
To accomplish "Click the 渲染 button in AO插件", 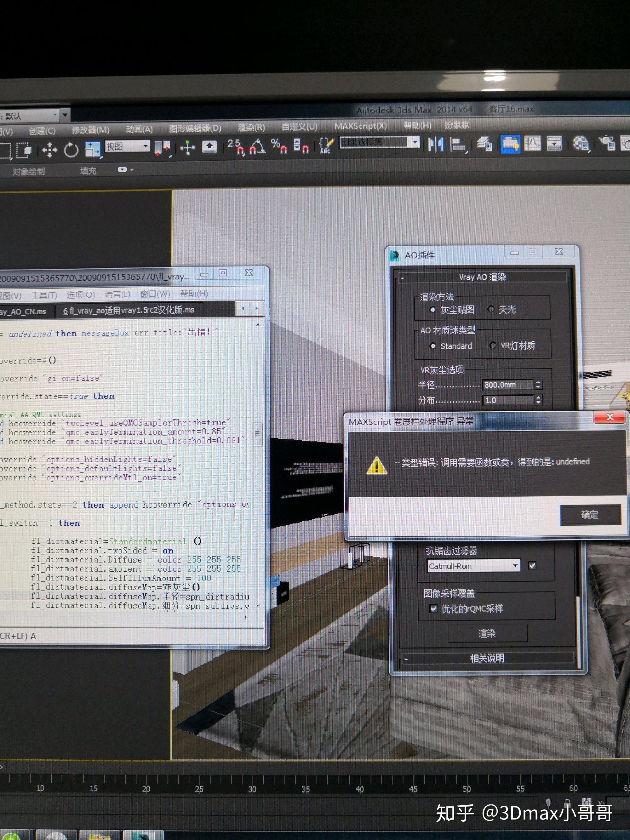I will point(487,633).
